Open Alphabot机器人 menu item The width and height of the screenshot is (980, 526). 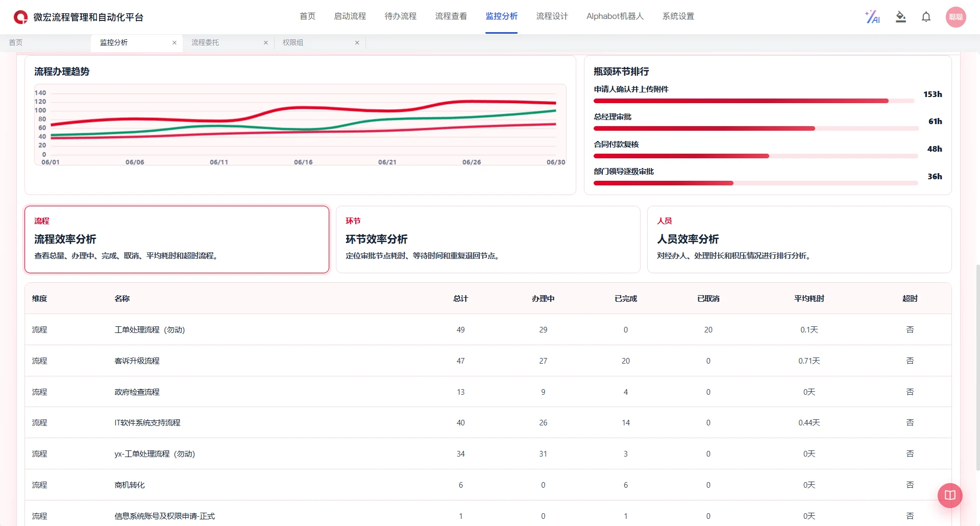point(615,16)
